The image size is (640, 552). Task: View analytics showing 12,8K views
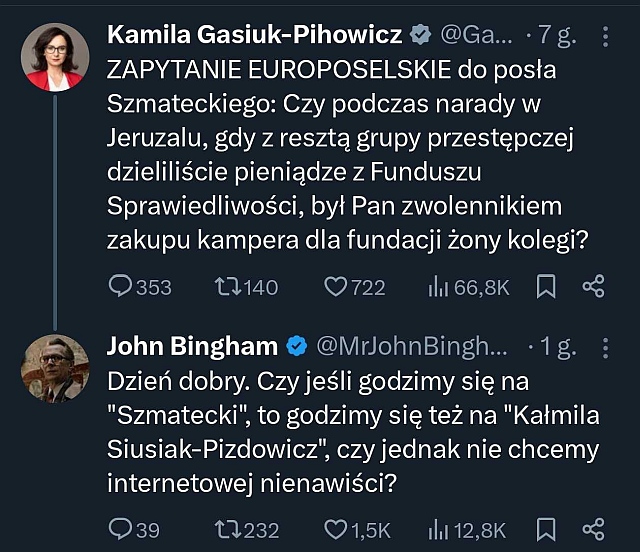(438, 530)
